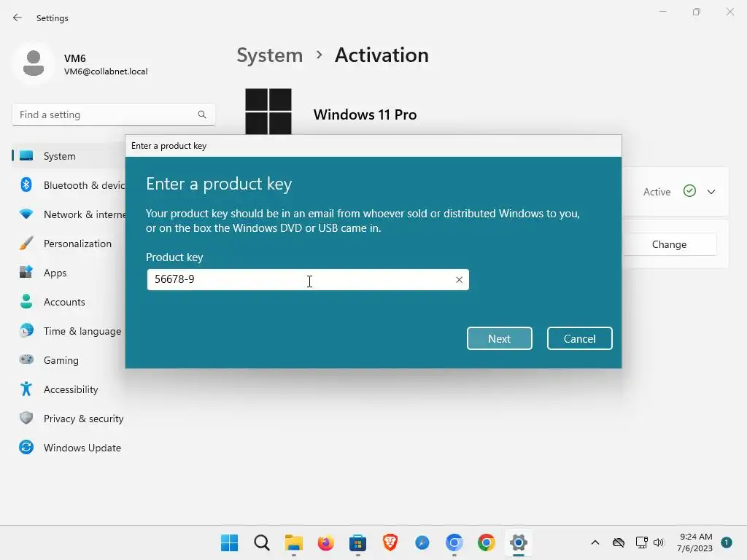Click the Network wifi icon in sidebar
The image size is (747, 560).
[x=26, y=214]
